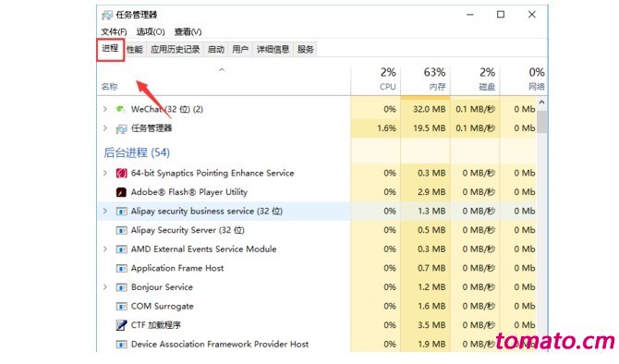619x364 pixels.
Task: Switch to the 详细信息 tab
Action: tap(273, 49)
